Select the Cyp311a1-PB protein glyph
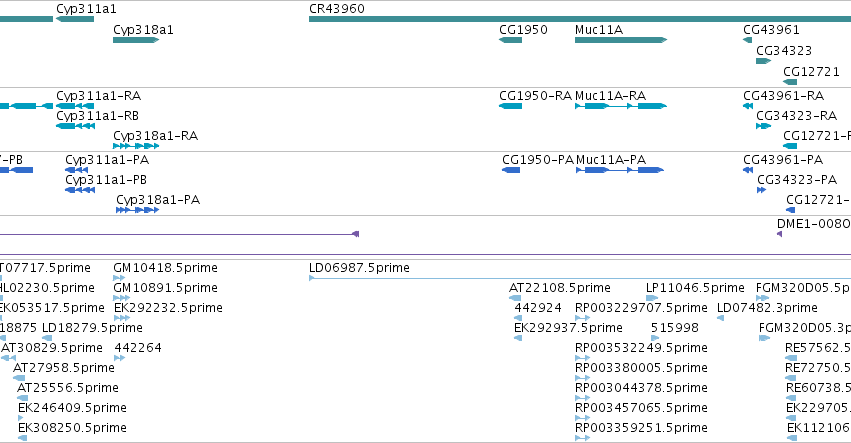 [80, 190]
